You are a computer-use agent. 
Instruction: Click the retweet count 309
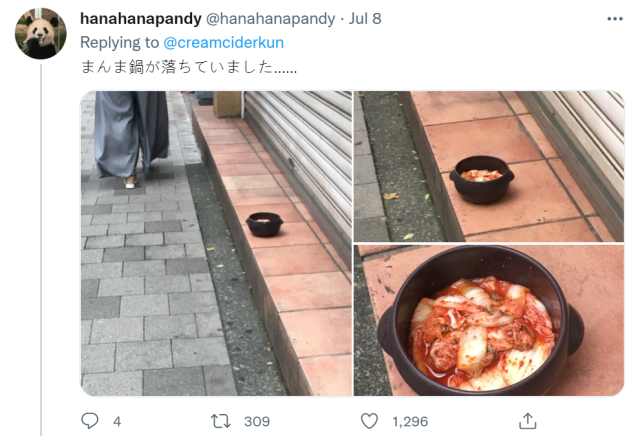click(257, 421)
